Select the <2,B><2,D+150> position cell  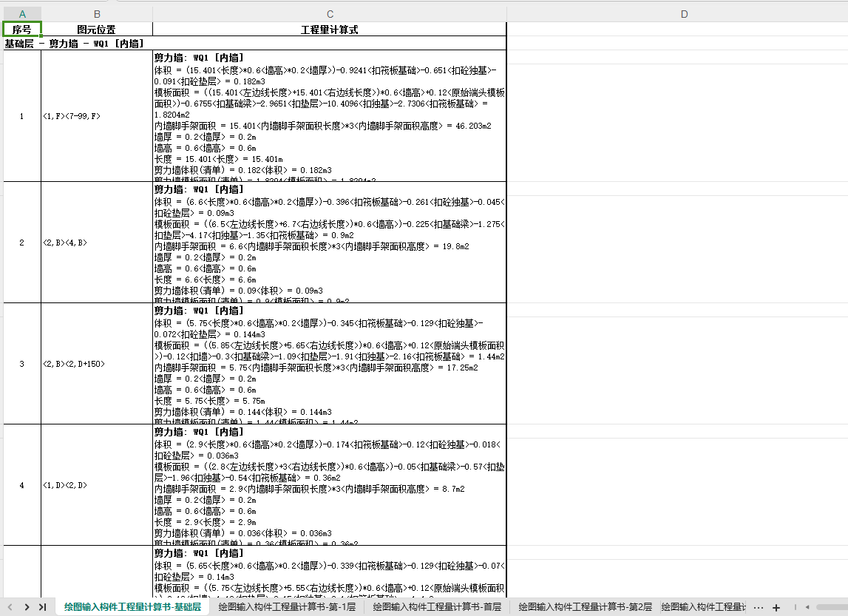(x=97, y=364)
